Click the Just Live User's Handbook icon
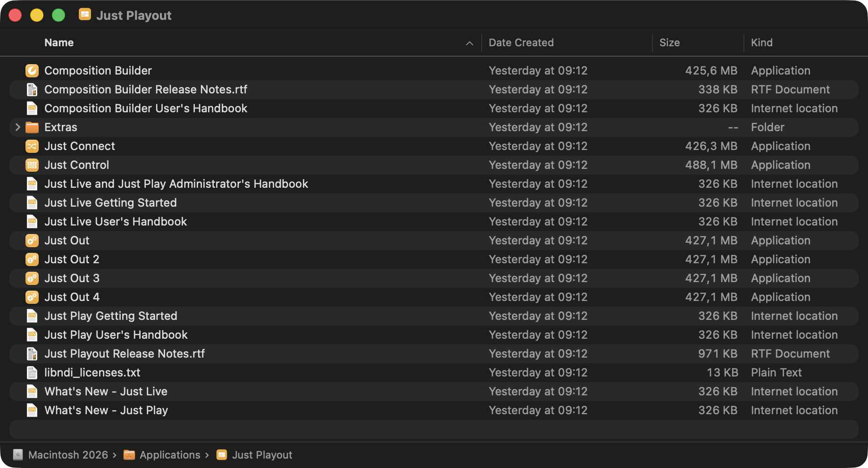 32,222
